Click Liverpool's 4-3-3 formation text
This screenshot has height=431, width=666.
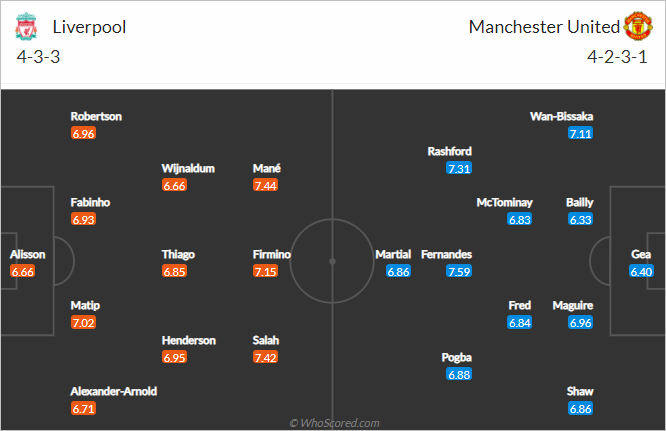point(38,57)
